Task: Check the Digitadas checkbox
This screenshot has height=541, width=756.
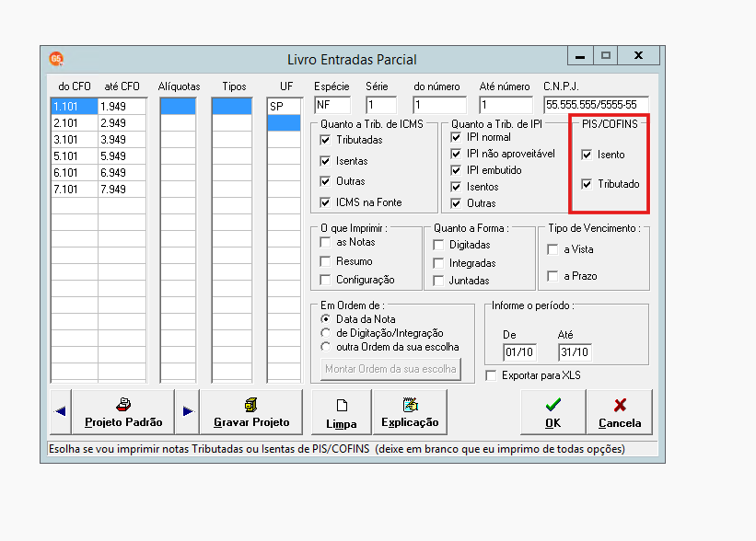Action: click(438, 245)
